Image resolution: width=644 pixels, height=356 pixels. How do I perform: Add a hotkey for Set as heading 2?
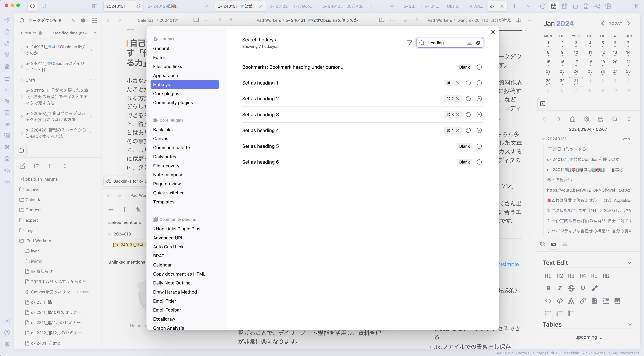click(x=479, y=99)
